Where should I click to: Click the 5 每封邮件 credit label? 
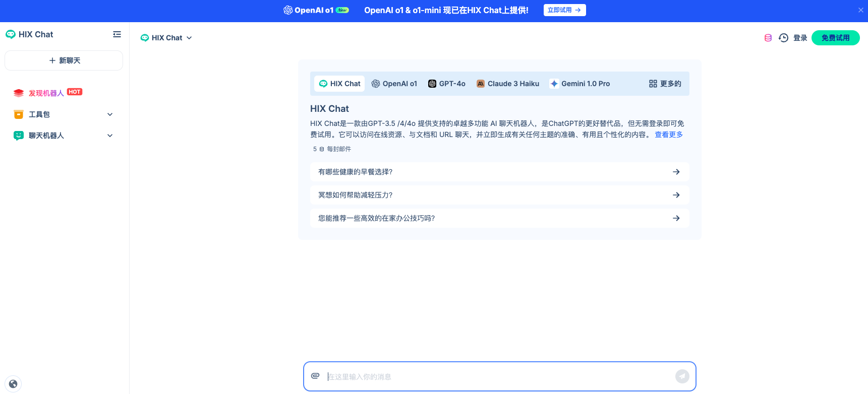(332, 149)
